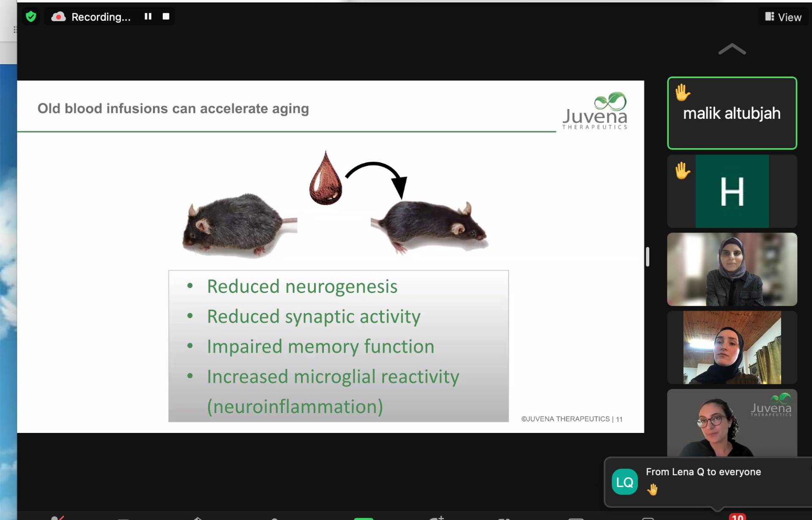812x520 pixels.
Task: Click the Juvena Therapeutics logo on the slide
Action: pos(595,110)
